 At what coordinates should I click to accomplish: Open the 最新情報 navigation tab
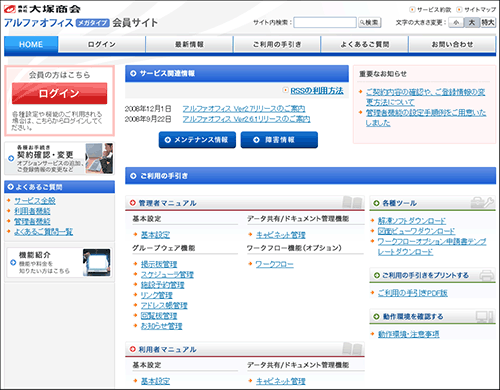pos(189,44)
